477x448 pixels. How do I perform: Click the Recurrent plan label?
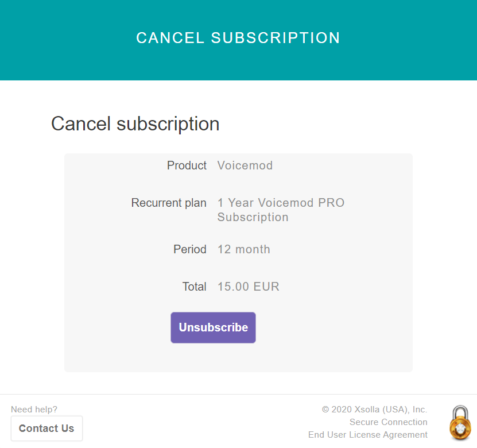(169, 203)
